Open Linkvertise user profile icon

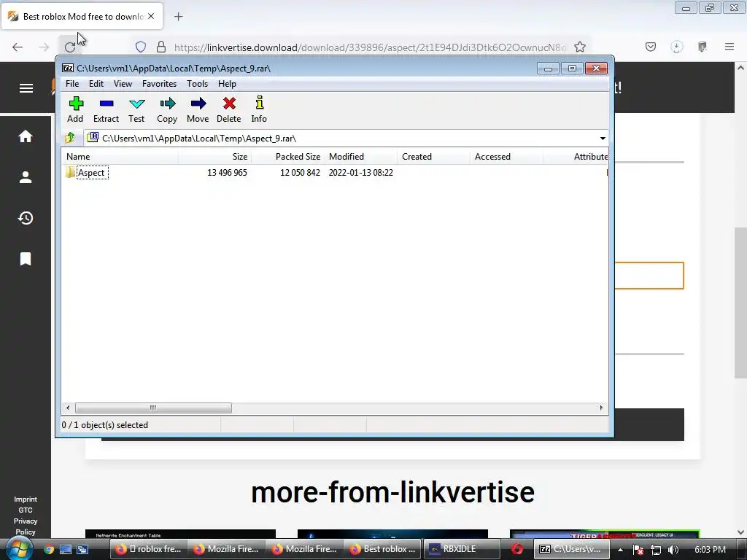click(x=26, y=177)
